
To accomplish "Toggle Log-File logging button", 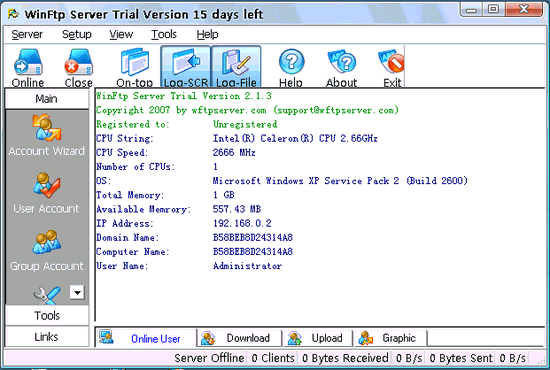I will coord(236,67).
